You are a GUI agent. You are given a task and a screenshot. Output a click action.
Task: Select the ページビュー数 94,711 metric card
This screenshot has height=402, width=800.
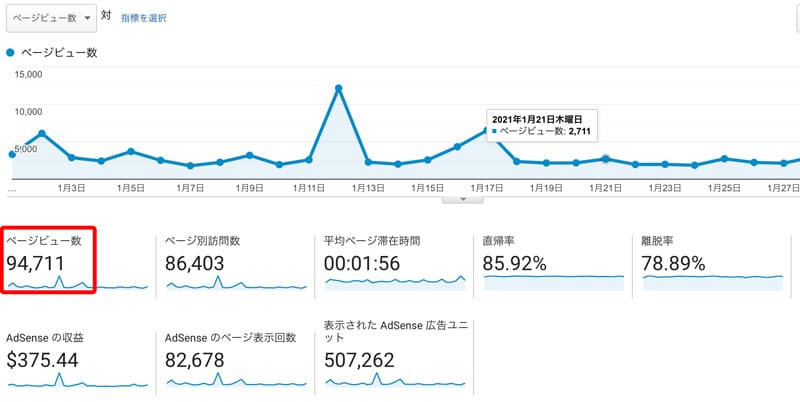[x=49, y=261]
